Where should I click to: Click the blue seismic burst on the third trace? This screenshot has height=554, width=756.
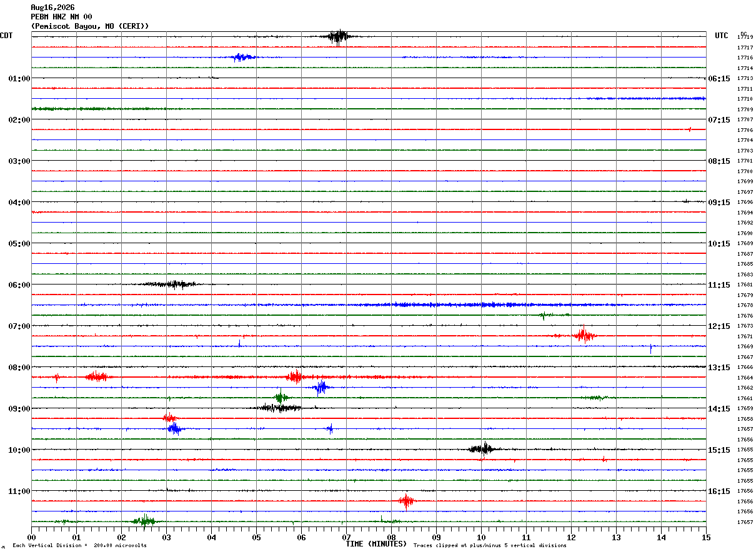[242, 58]
